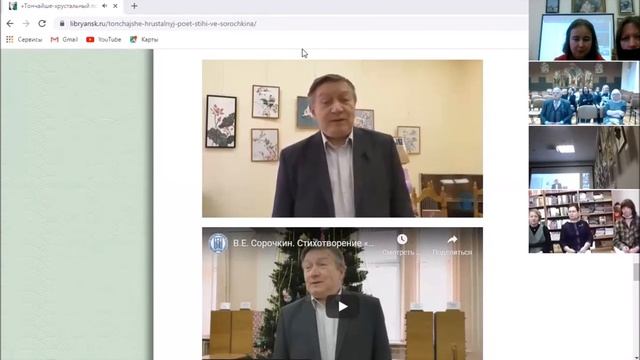Open the Карты bookmark

coord(144,40)
